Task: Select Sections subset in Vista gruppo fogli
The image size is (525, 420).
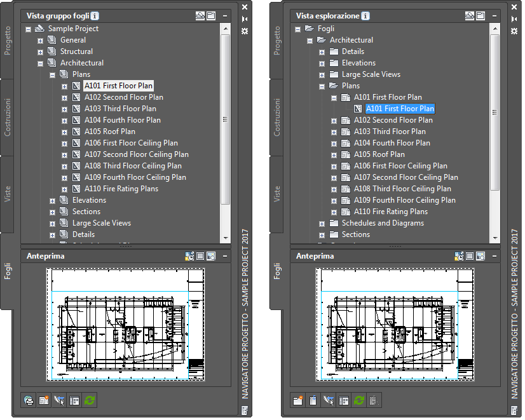Action: tap(86, 212)
